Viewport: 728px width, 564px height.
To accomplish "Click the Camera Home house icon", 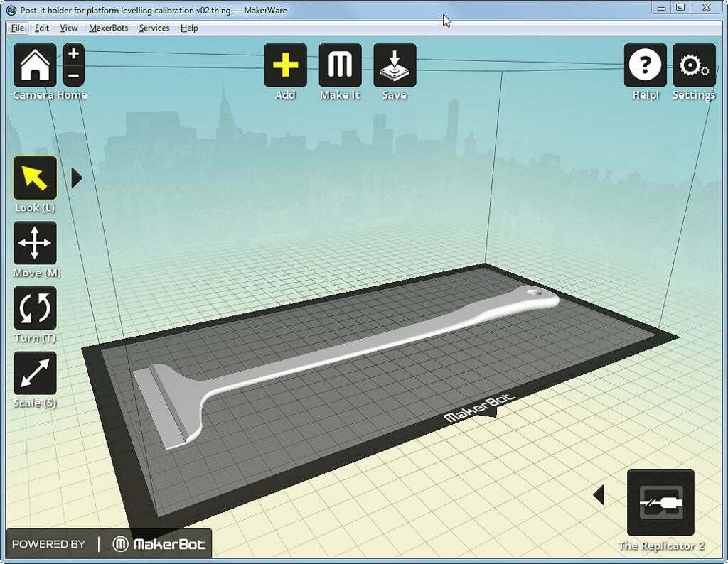I will click(35, 65).
